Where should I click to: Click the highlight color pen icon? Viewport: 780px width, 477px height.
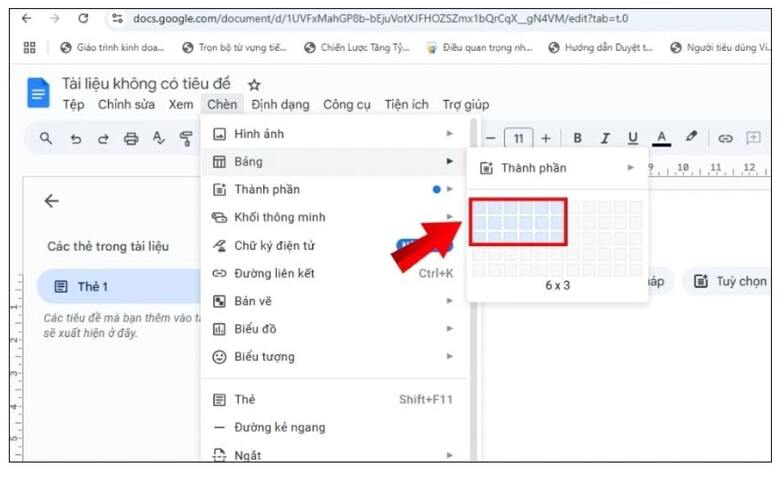[x=691, y=138]
